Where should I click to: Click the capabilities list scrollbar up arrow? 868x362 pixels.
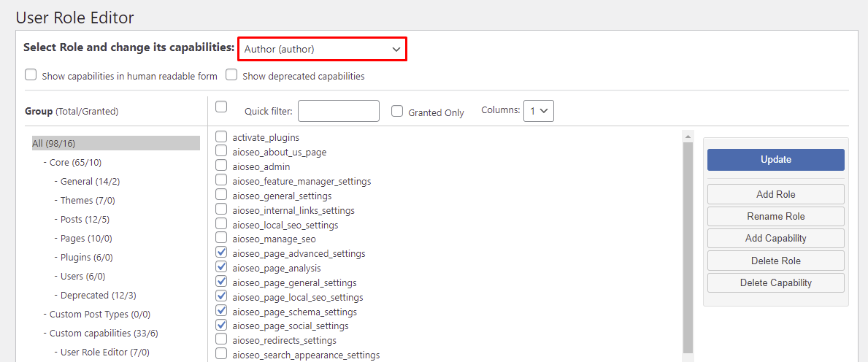click(688, 136)
